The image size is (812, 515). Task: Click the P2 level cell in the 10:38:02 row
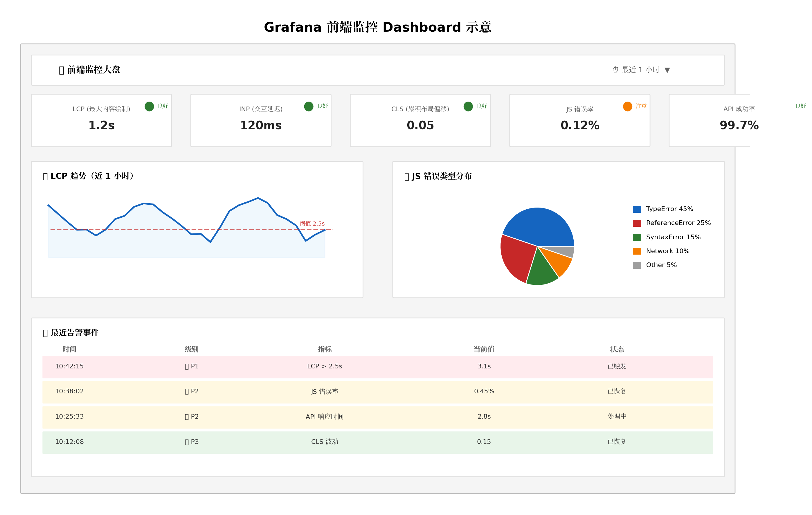[192, 391]
